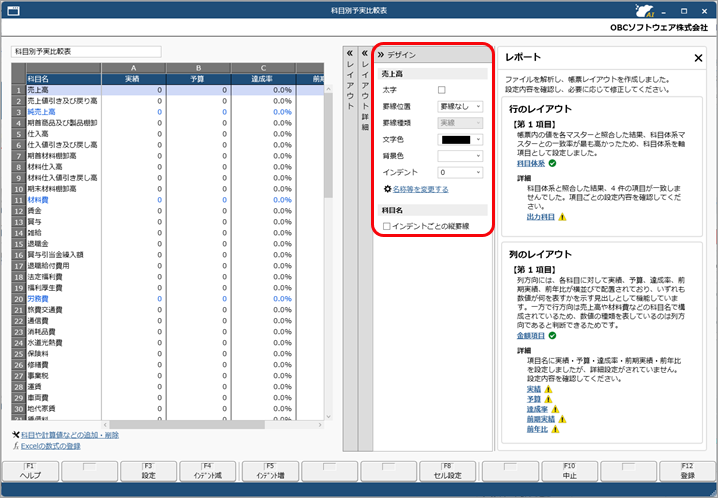
Task: Click warning icon next to 出力科目
Action: [562, 217]
